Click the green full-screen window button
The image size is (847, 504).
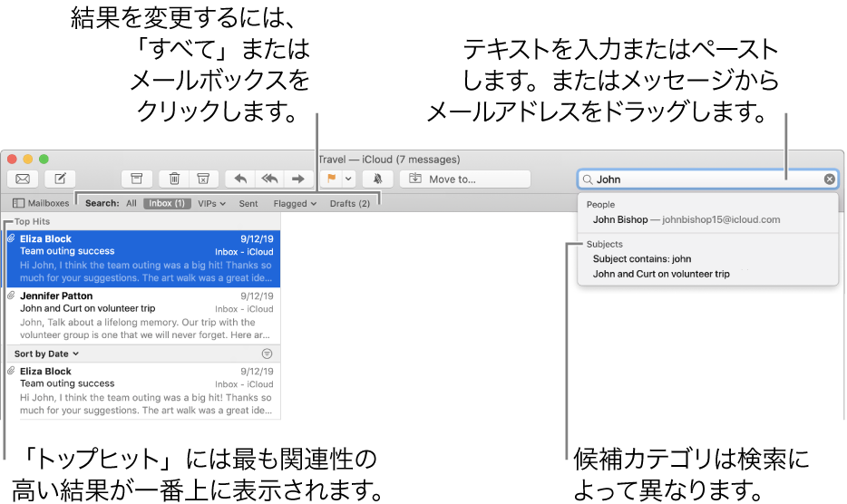coord(44,159)
